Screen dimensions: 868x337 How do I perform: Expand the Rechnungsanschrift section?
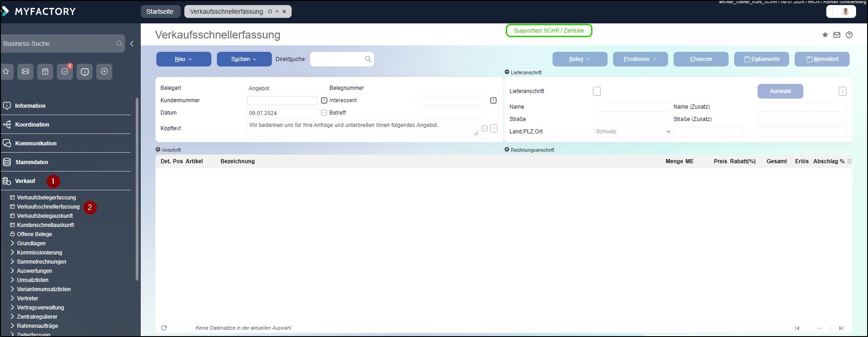507,149
